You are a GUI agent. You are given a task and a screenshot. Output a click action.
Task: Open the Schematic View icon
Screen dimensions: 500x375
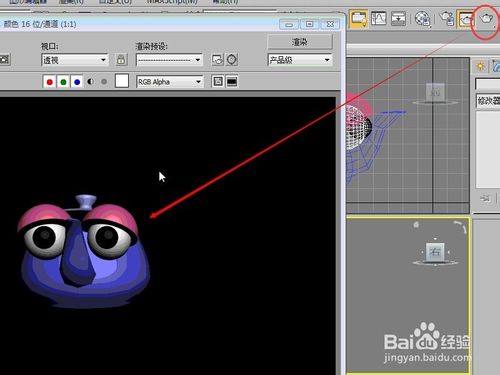(398, 19)
